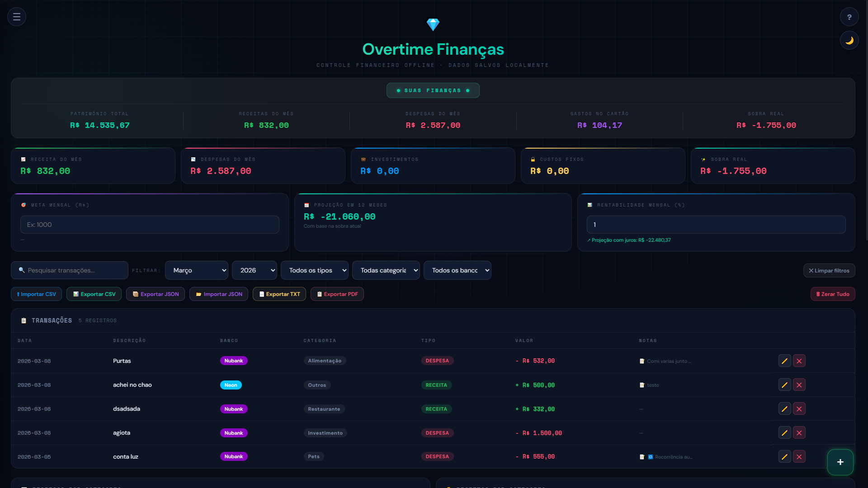The height and width of the screenshot is (488, 868).
Task: Click the Rentabilidade Mensal percentage field
Action: 715,224
